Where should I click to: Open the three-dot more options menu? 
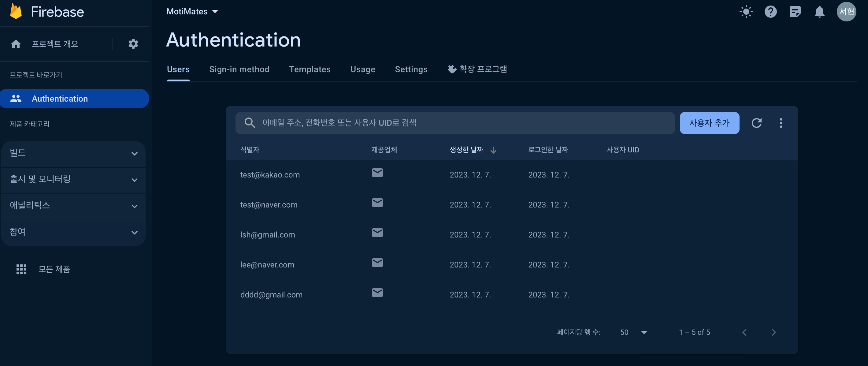781,123
